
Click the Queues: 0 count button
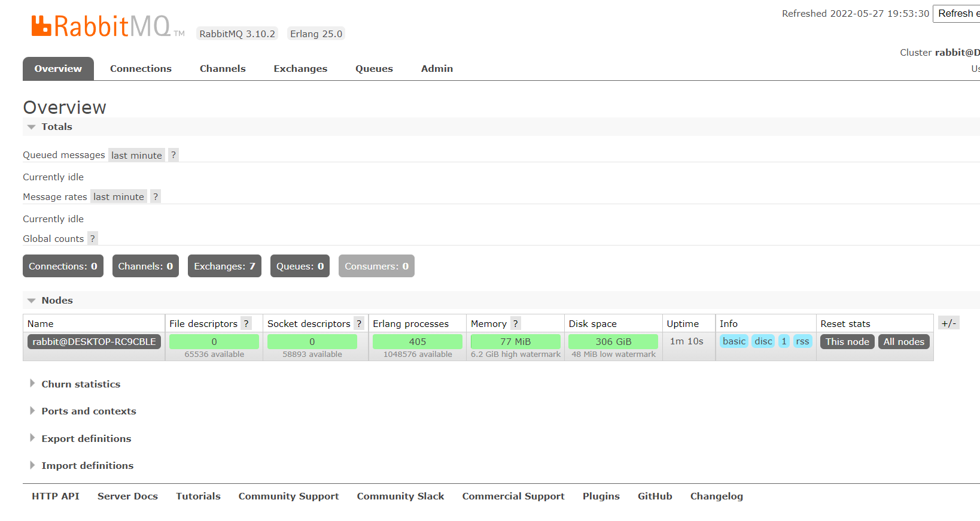(300, 266)
